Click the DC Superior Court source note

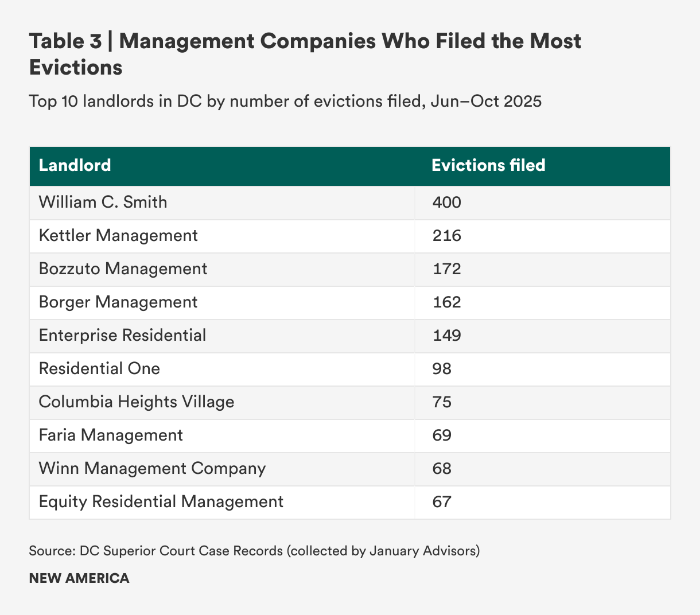click(x=254, y=551)
